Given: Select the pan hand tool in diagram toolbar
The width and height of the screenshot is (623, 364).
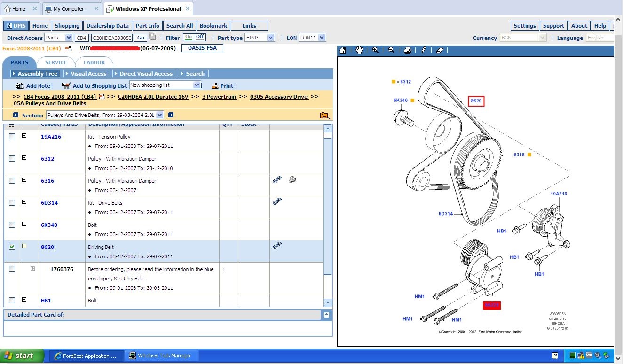Looking at the screenshot, I should (x=359, y=50).
